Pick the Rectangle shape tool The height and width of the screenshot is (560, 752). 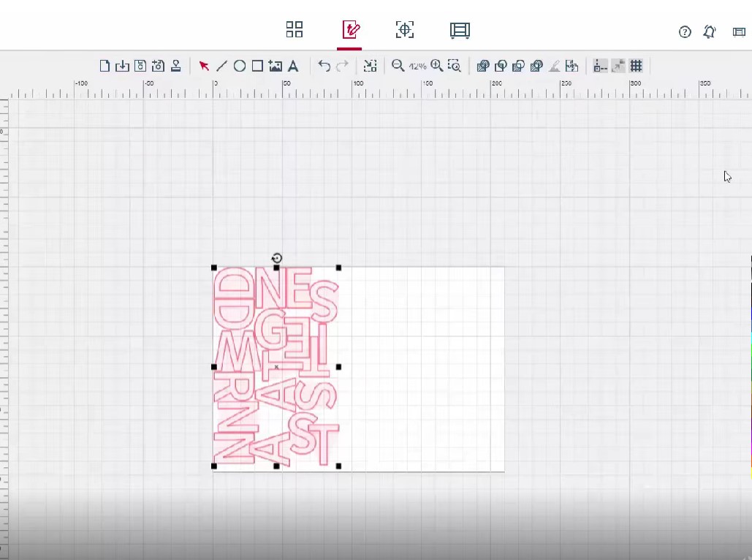[257, 66]
